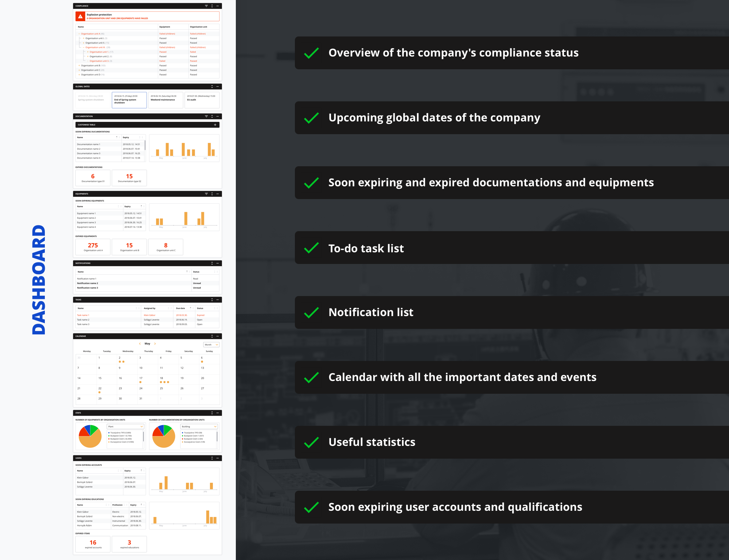Screen dimensions: 729x560
Task: Click the Equipments panel filter icon
Action: click(x=206, y=194)
